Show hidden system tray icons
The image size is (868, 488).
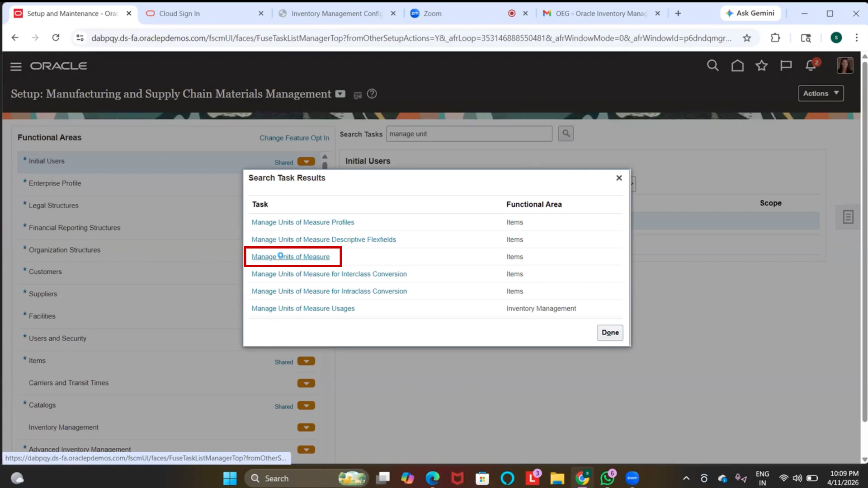[x=686, y=478]
